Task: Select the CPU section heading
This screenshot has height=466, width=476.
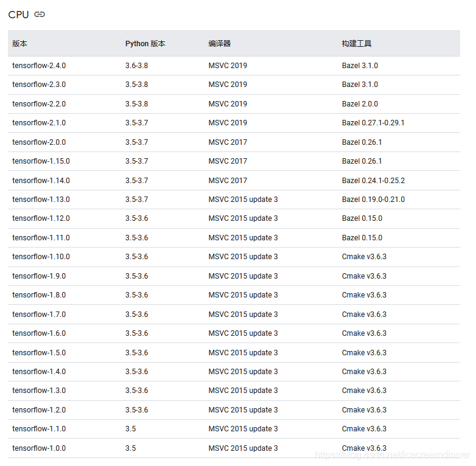Action: tap(18, 15)
